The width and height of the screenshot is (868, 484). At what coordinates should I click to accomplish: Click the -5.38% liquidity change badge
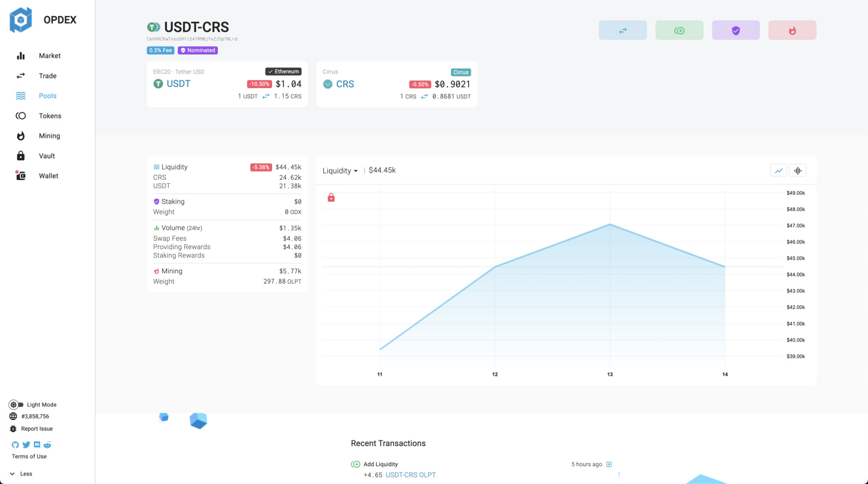261,167
